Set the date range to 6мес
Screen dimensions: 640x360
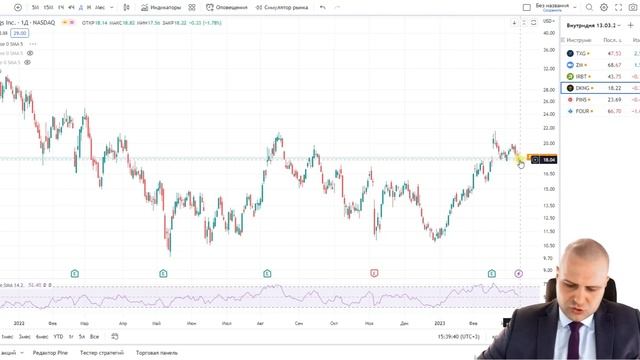click(42, 337)
